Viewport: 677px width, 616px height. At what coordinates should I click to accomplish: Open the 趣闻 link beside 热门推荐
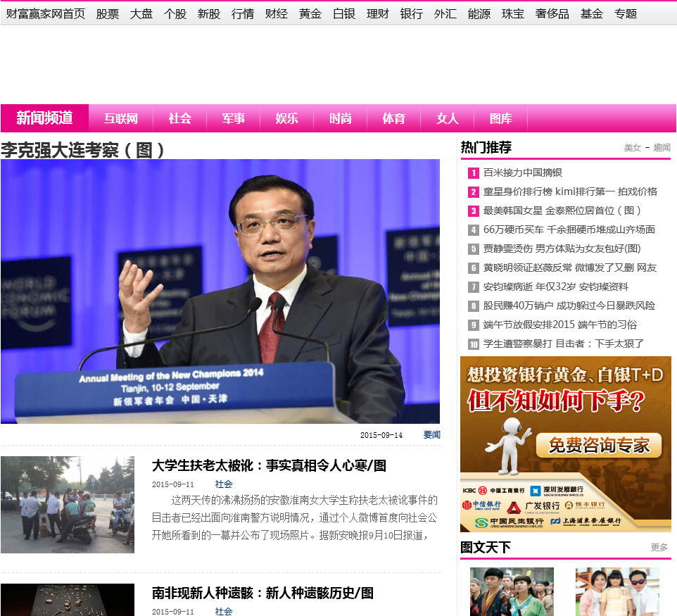pyautogui.click(x=662, y=148)
